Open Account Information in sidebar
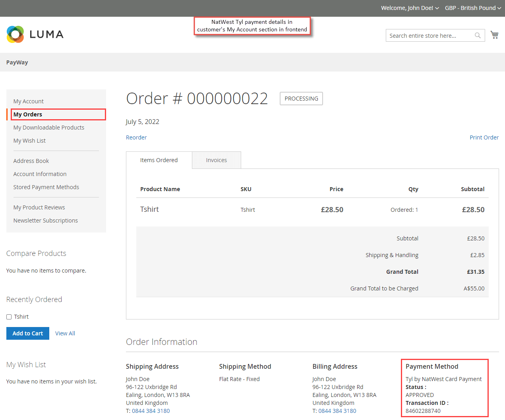The height and width of the screenshot is (420, 505). click(40, 174)
